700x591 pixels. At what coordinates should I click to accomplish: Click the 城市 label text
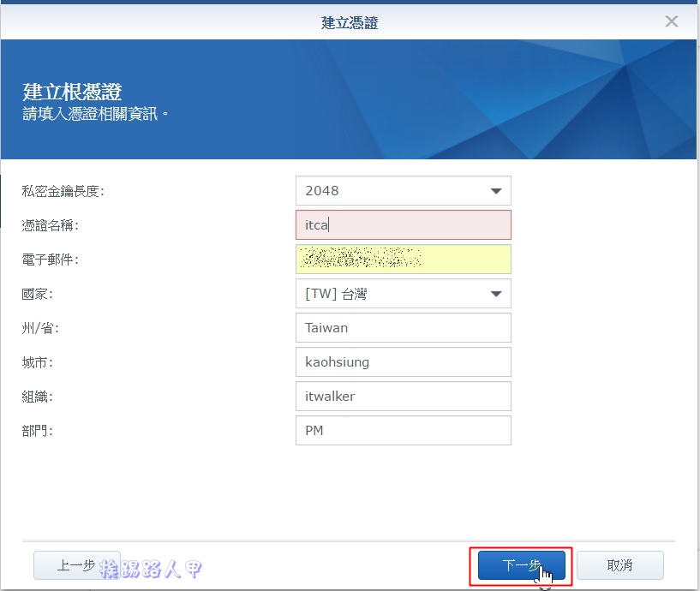point(37,362)
